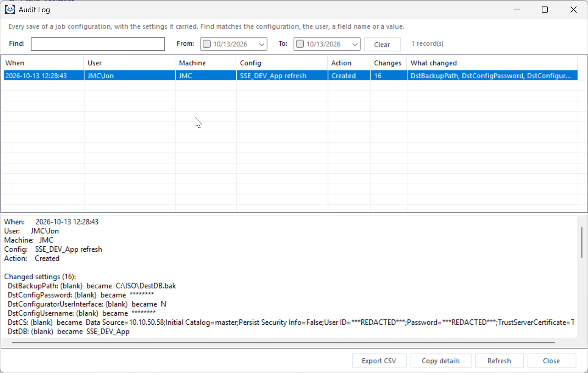Enable the From date checkbox

(x=207, y=44)
